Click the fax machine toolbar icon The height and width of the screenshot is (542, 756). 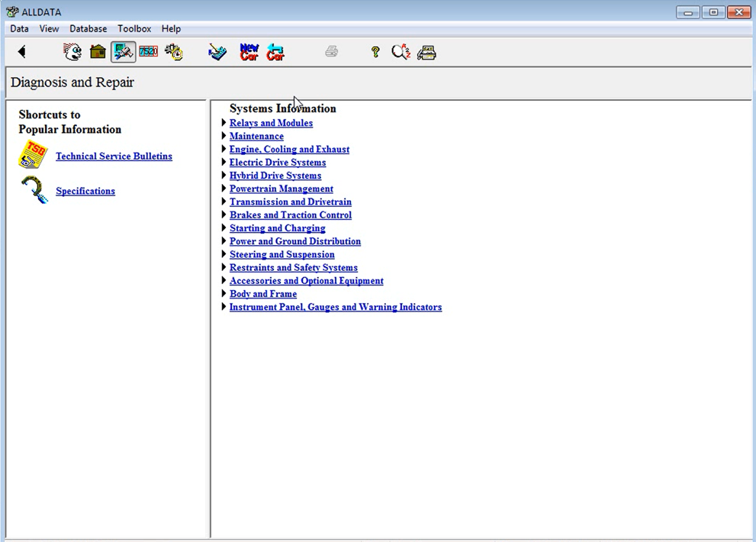(x=426, y=52)
